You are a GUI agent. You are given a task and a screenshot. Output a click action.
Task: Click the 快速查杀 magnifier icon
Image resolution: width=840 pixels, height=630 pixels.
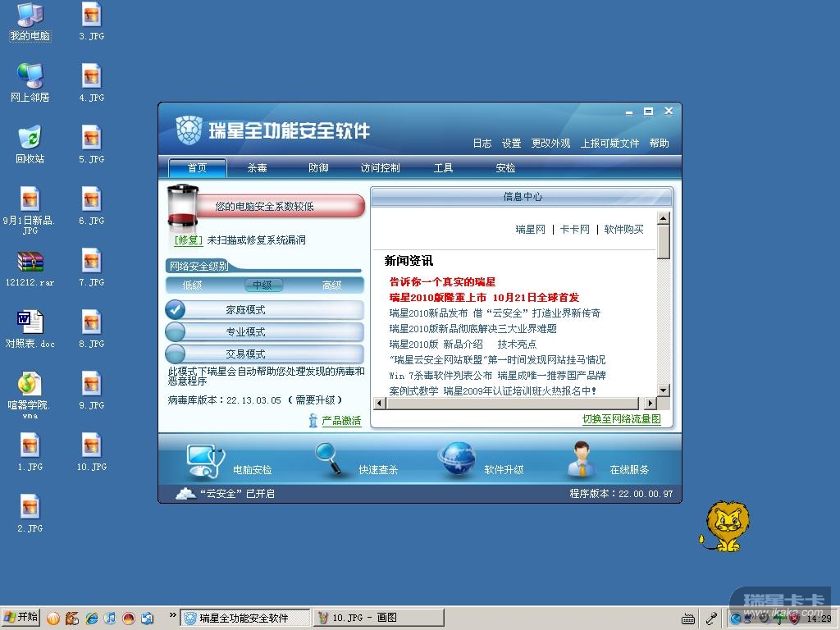[329, 459]
